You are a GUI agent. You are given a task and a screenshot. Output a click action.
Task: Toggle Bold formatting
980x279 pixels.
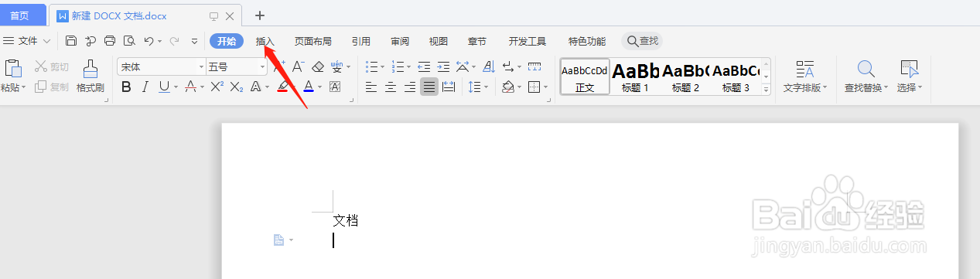point(127,87)
